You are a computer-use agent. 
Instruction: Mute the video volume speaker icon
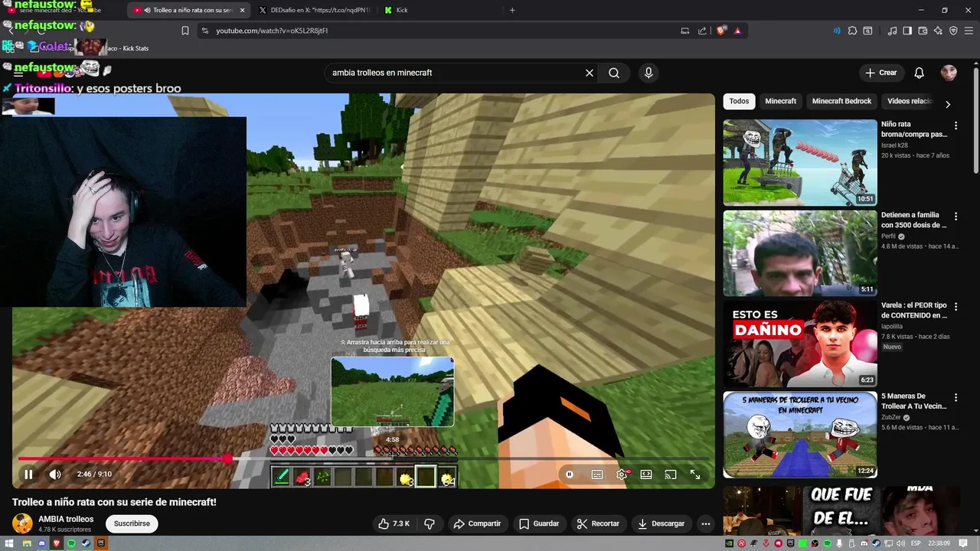(55, 474)
